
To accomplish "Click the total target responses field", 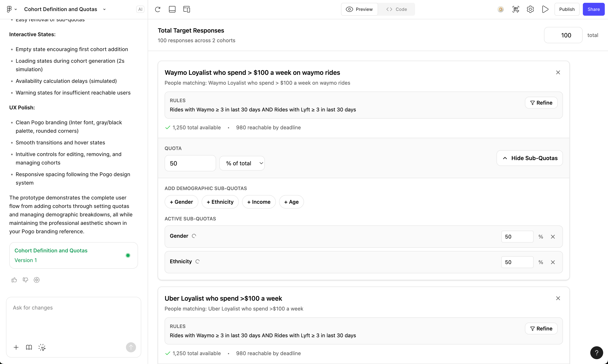I will tap(563, 35).
